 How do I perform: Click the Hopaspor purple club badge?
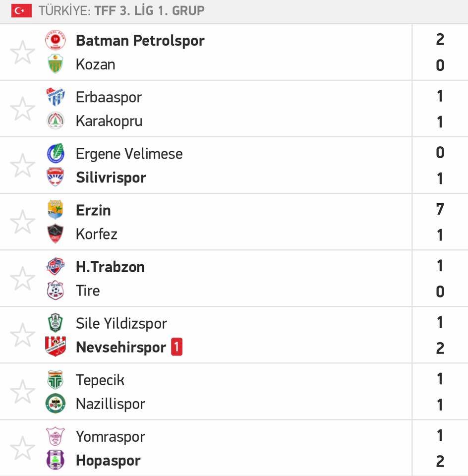click(55, 460)
